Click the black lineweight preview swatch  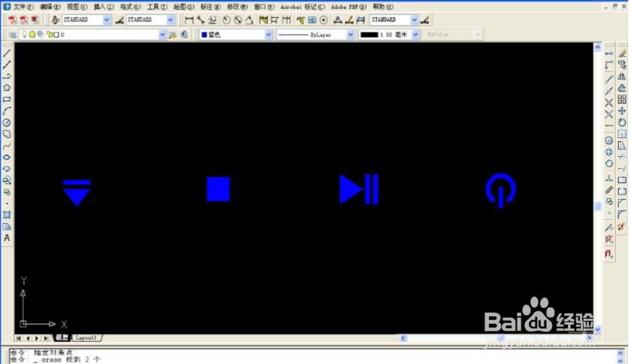369,35
